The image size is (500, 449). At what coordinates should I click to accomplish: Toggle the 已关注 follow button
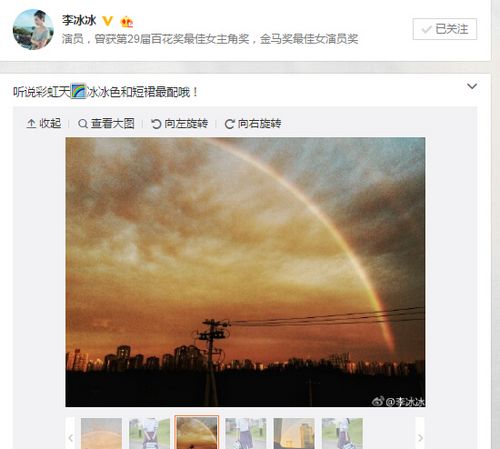click(445, 29)
